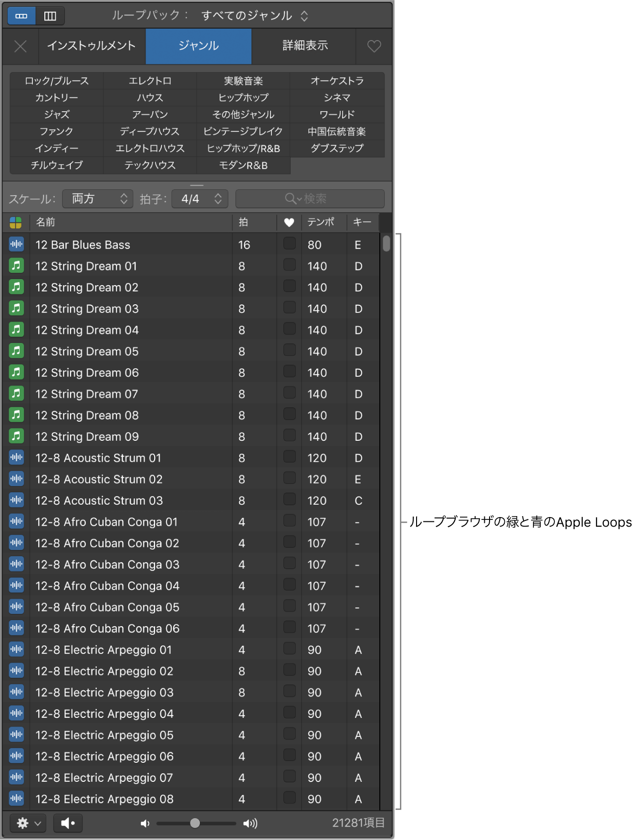Click green MIDI icon for 12 String Dream 03
The height and width of the screenshot is (840, 637).
coord(16,308)
